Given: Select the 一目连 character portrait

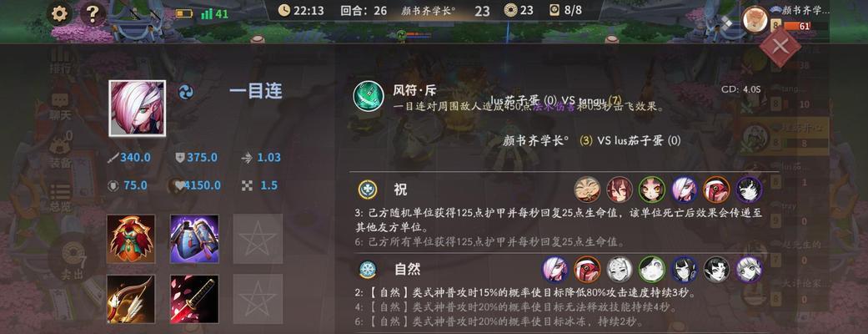Looking at the screenshot, I should (138, 109).
